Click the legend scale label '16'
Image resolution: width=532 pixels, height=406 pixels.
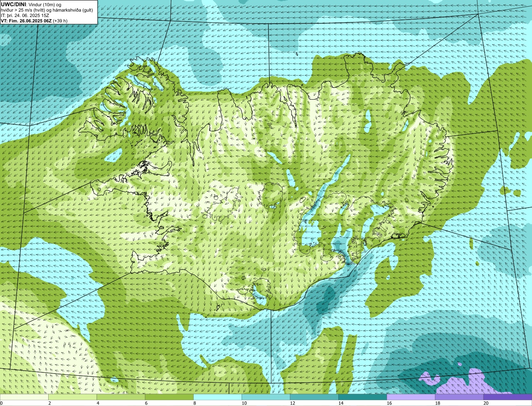pyautogui.click(x=389, y=403)
